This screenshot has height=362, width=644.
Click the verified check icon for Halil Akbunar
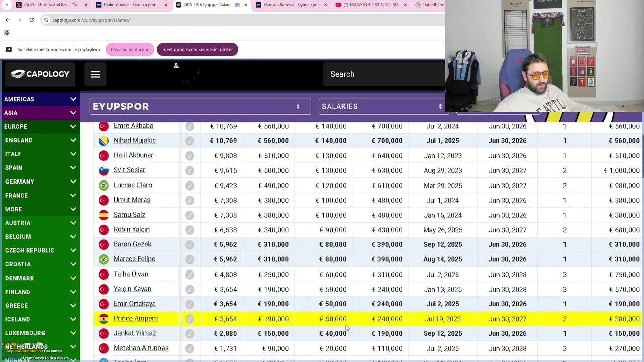click(x=190, y=156)
